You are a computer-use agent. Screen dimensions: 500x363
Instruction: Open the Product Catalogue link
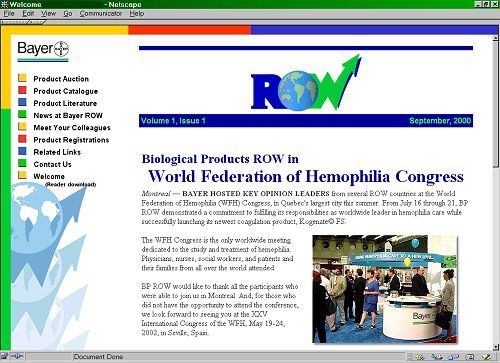pos(66,91)
